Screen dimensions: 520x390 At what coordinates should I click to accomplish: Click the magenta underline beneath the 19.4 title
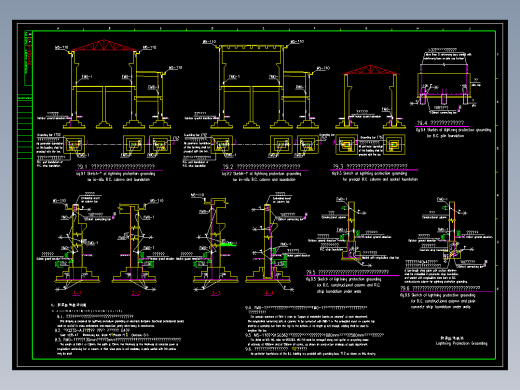[x=442, y=127]
